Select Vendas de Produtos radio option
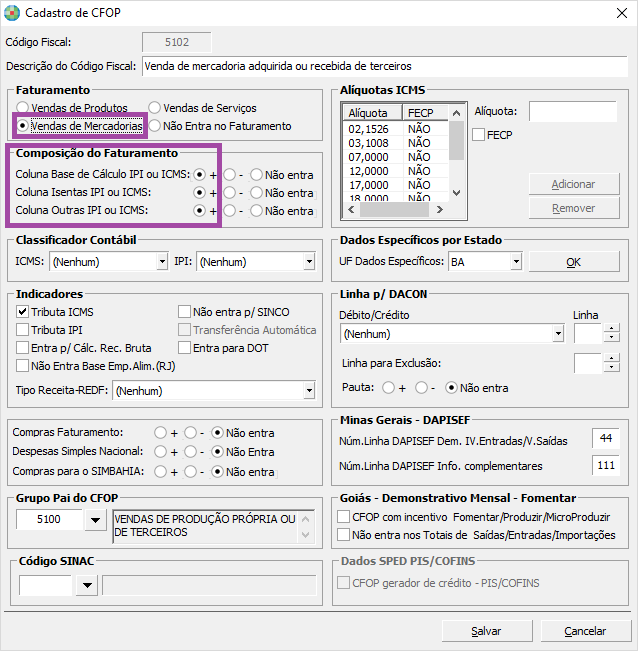Image resolution: width=638 pixels, height=651 pixels. [x=23, y=108]
